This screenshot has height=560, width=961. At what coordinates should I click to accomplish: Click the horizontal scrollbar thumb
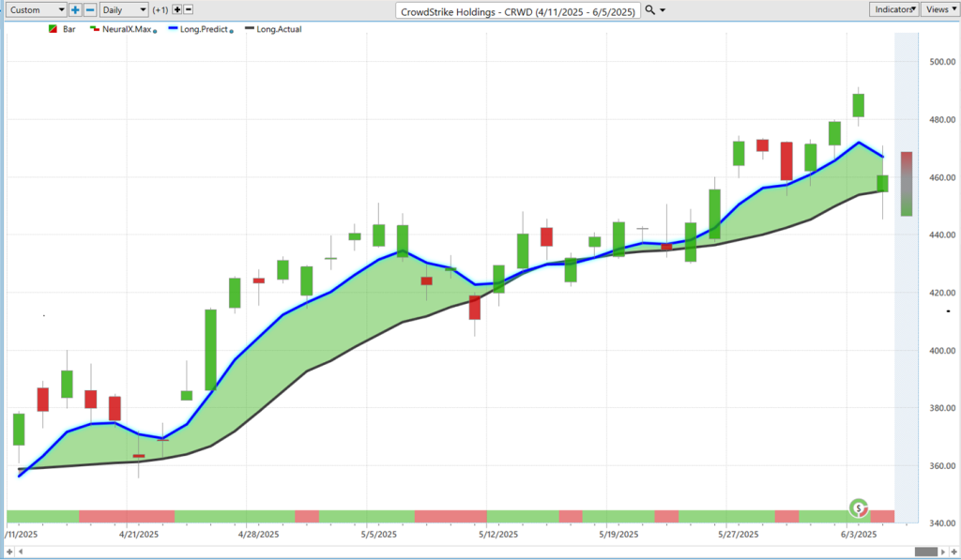926,552
